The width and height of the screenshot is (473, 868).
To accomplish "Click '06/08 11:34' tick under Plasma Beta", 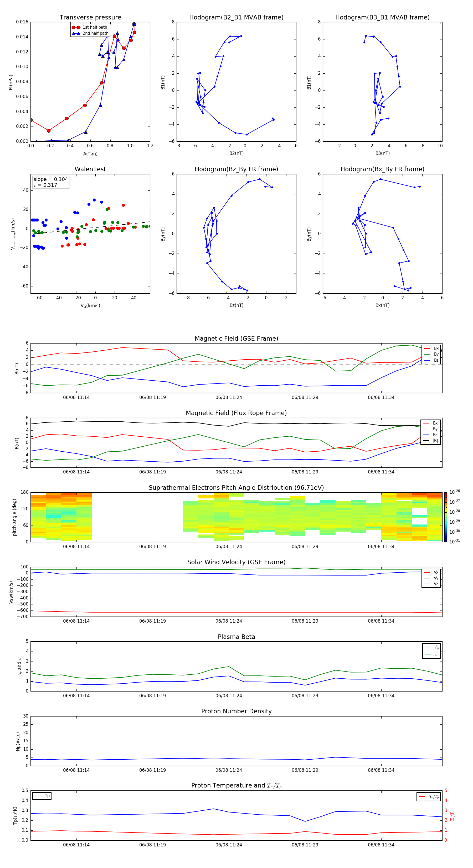I will coord(381,696).
